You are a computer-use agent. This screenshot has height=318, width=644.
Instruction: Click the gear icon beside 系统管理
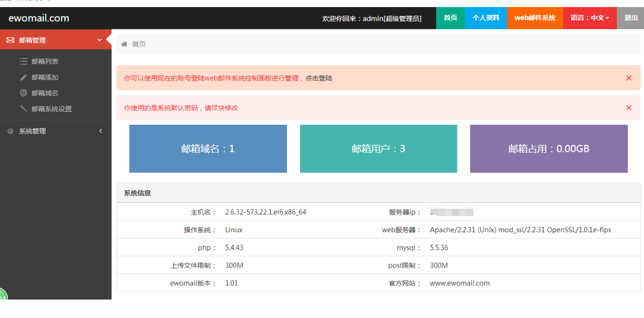10,131
